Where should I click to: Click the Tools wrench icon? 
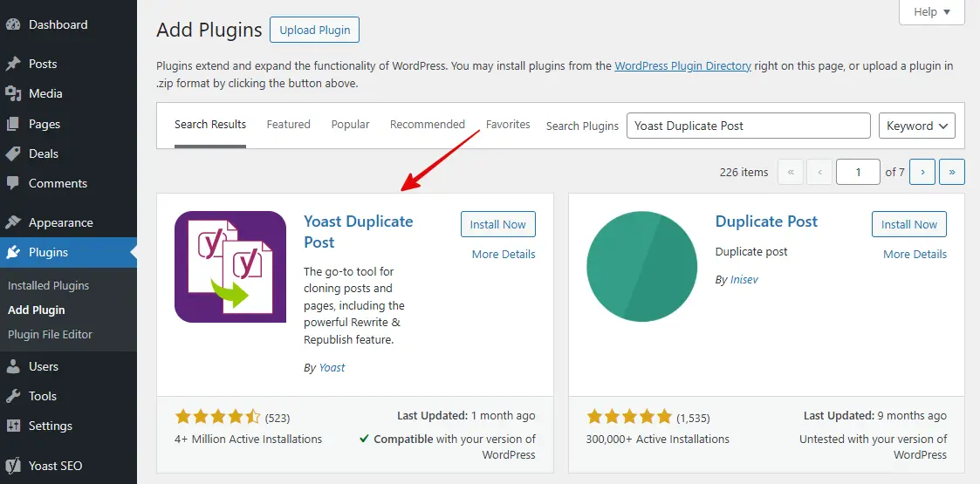pos(13,396)
